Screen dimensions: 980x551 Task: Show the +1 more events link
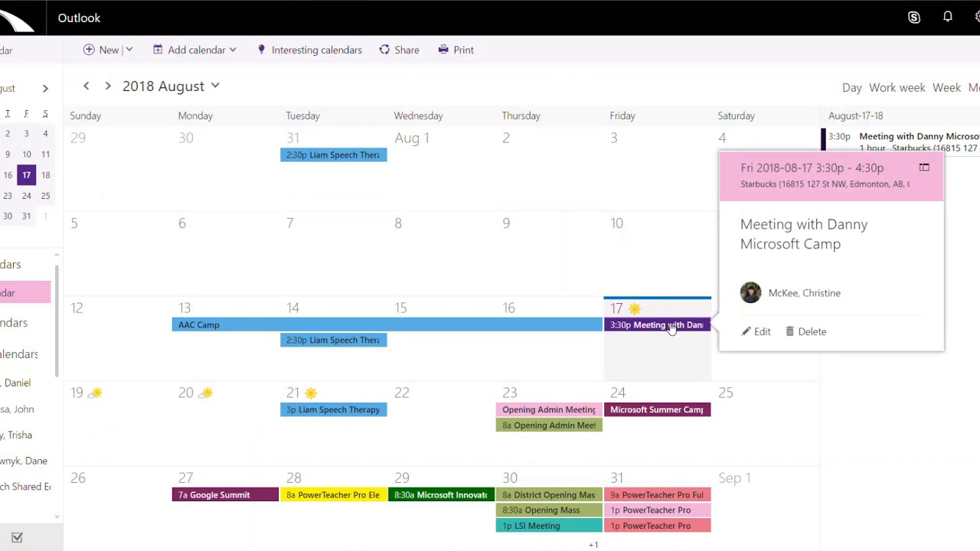pos(593,545)
